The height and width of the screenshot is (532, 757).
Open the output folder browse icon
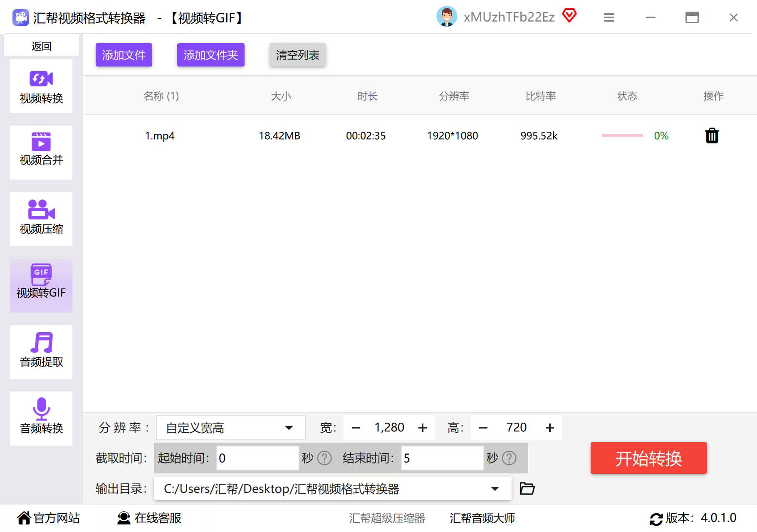(527, 488)
